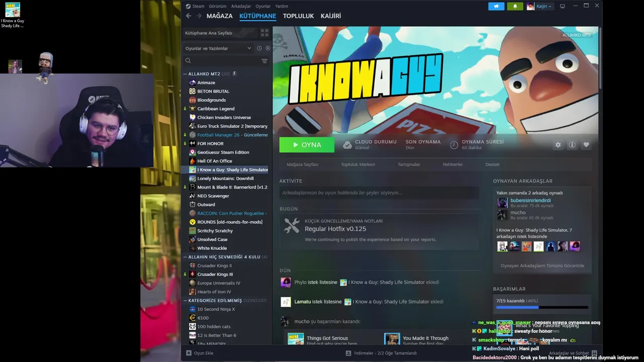The image size is (644, 362).
Task: Click the library search magnifier icon
Action: click(188, 61)
